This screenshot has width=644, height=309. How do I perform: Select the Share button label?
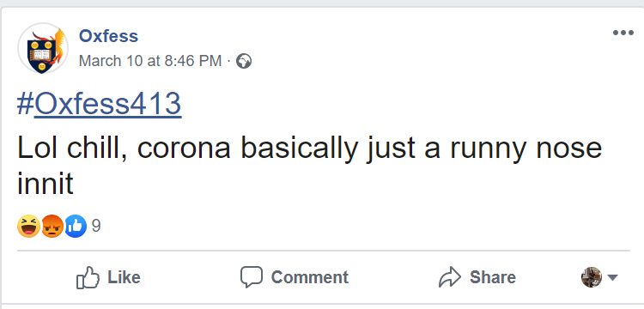point(493,277)
